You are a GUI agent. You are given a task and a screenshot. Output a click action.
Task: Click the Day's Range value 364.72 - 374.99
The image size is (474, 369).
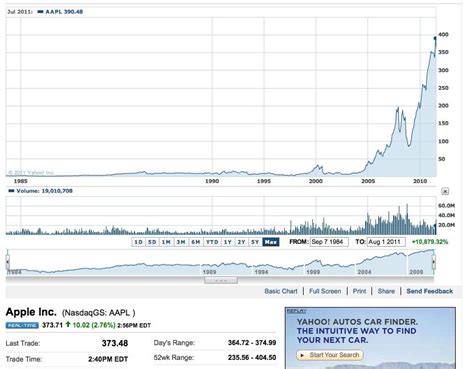[252, 343]
